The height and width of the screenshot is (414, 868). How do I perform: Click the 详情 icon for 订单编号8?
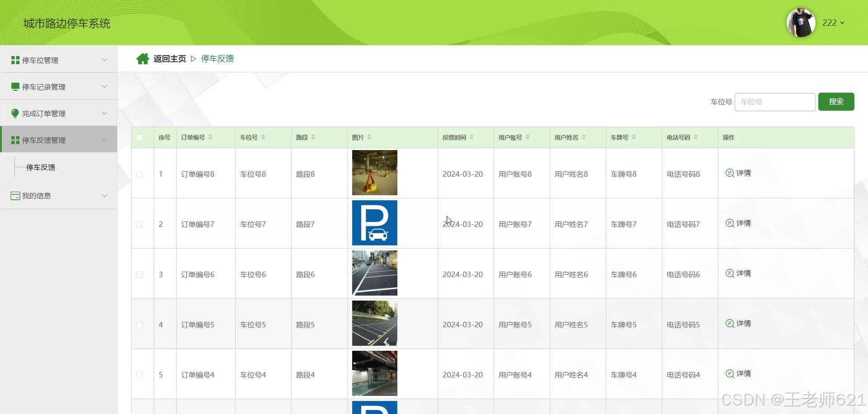[x=730, y=173]
